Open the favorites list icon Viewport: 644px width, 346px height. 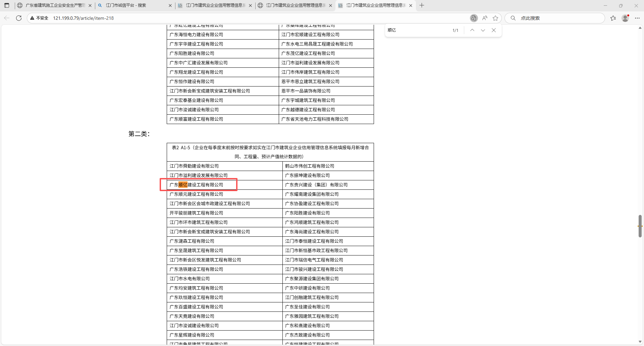(x=613, y=18)
